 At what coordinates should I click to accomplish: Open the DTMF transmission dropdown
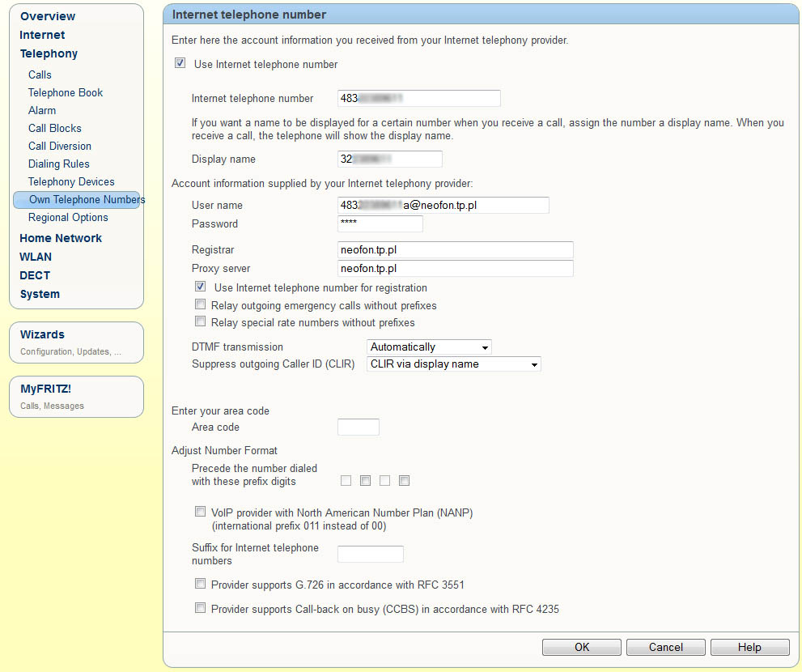click(429, 347)
